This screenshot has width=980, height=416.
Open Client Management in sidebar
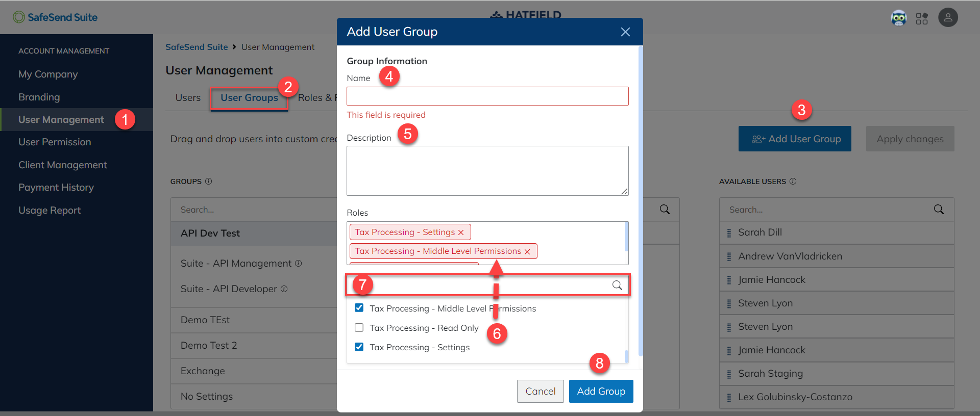tap(63, 165)
